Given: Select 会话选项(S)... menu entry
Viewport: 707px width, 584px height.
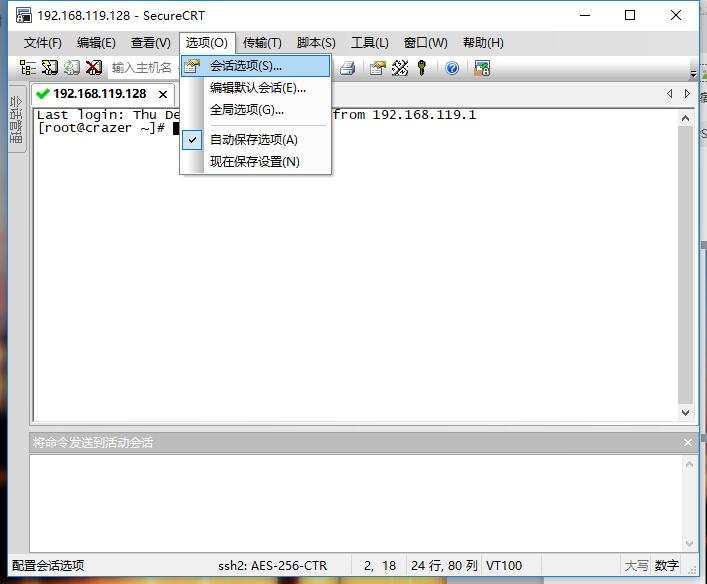Looking at the screenshot, I should point(256,66).
